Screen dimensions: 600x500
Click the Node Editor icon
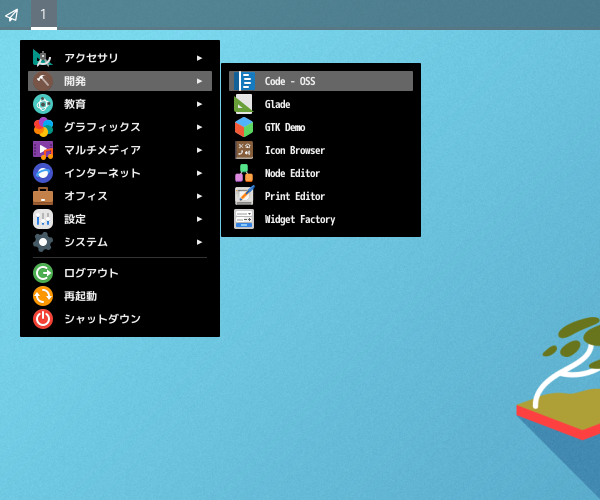pyautogui.click(x=244, y=173)
